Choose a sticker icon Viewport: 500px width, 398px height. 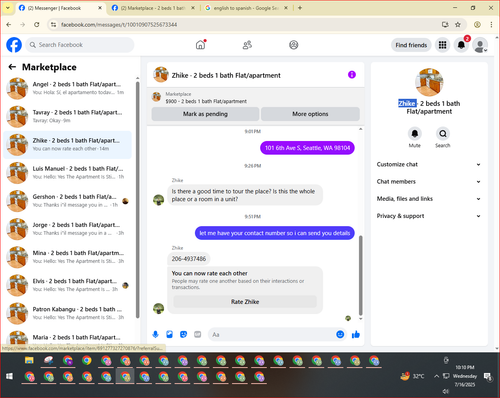coord(183,334)
